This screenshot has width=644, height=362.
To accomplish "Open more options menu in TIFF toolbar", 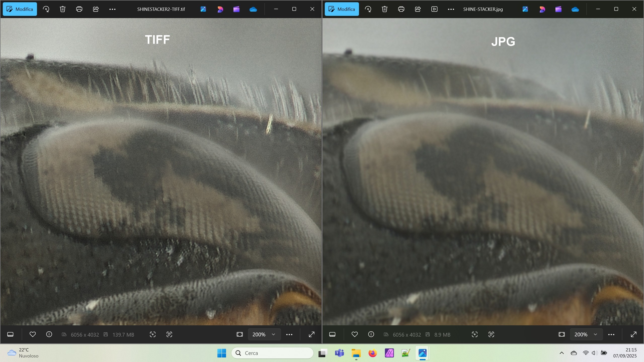I will pyautogui.click(x=112, y=9).
